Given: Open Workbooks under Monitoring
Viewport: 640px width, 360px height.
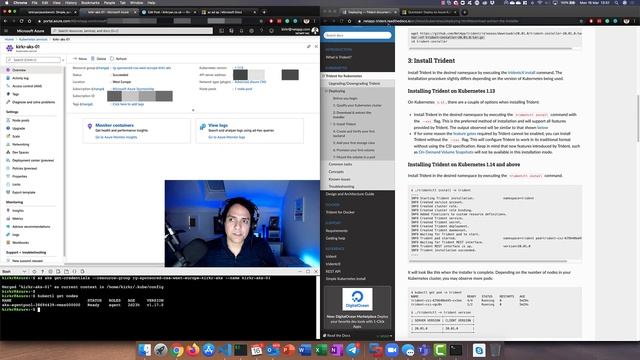Looking at the screenshot, I should (20, 242).
